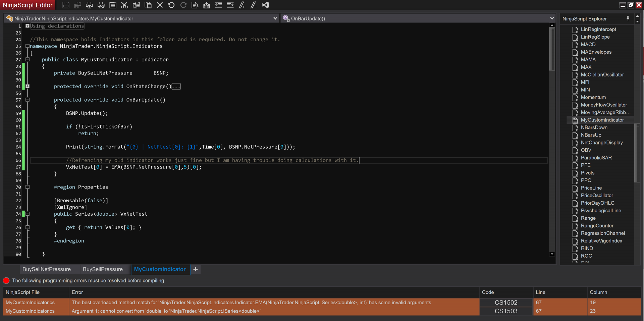Click the Cut scissors icon
This screenshot has height=321, width=644.
pyautogui.click(x=124, y=5)
